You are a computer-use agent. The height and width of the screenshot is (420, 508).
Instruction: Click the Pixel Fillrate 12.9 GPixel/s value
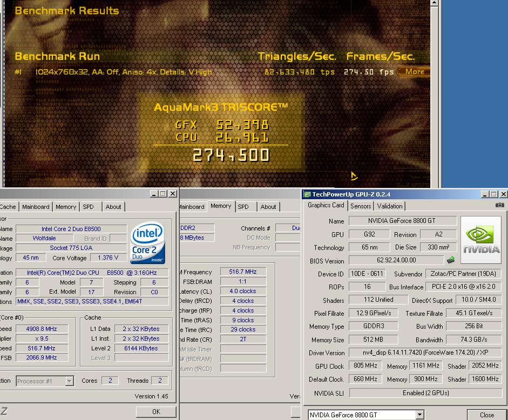click(373, 313)
